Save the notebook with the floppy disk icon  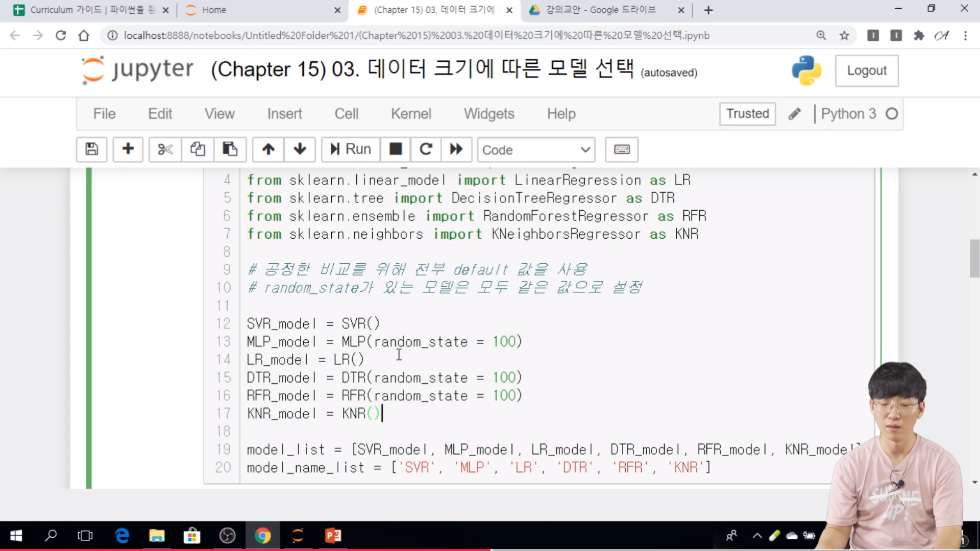(x=91, y=149)
